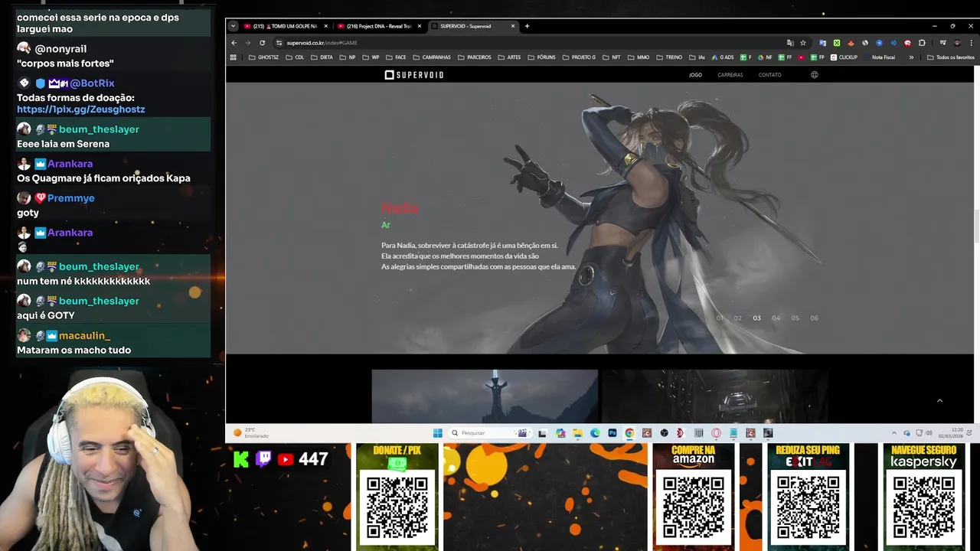This screenshot has width=980, height=551.
Task: Open the CONTATO menu item
Action: pos(770,75)
